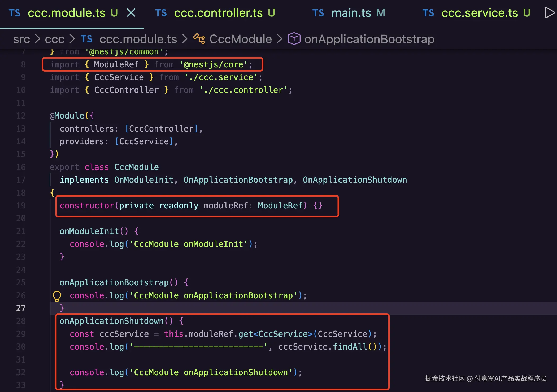This screenshot has width=557, height=392.
Task: Click line number 19 in gutter
Action: coord(21,206)
